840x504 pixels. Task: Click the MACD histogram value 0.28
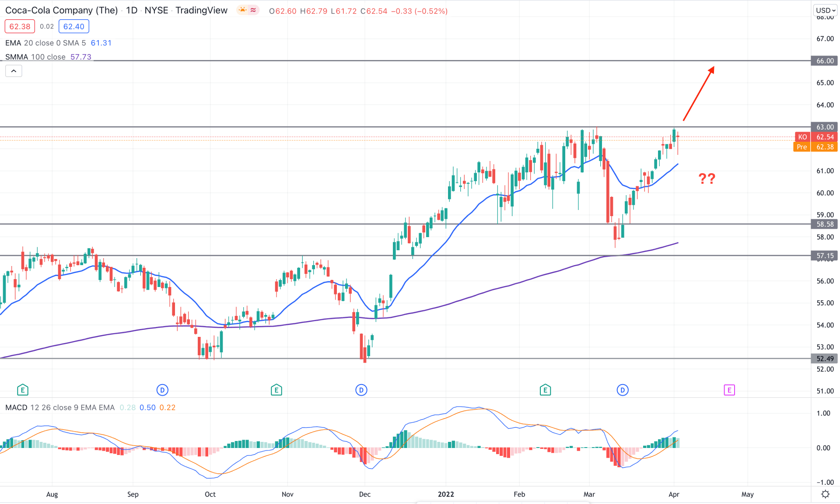[x=128, y=407]
